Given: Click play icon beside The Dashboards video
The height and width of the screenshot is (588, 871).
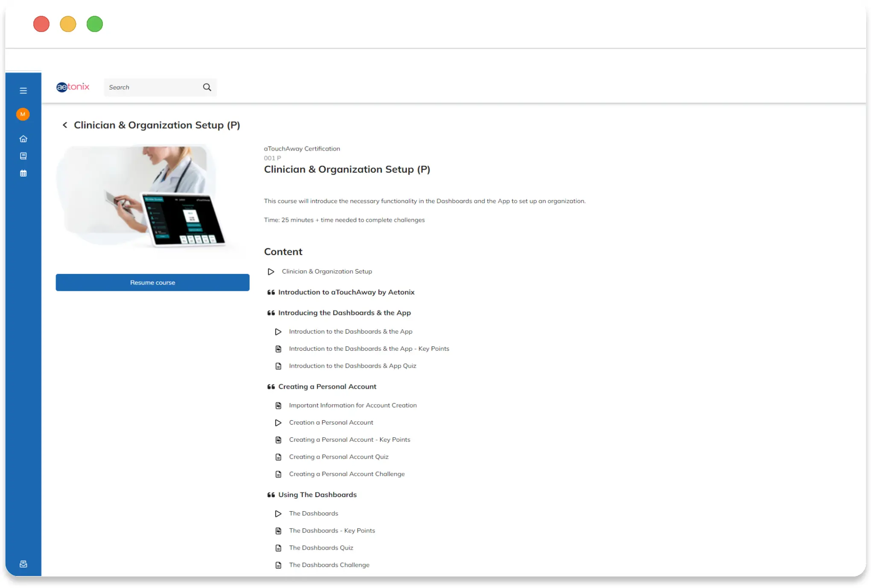Looking at the screenshot, I should [278, 514].
